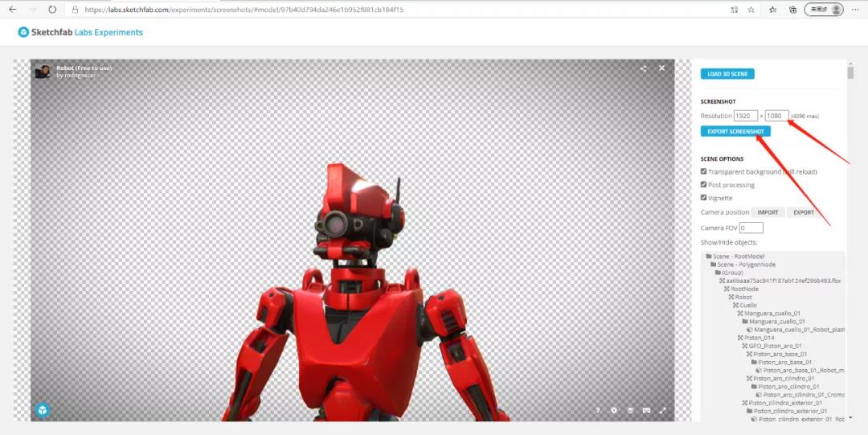This screenshot has width=868, height=435.
Task: Open the Robot (Free to use) model title
Action: (84, 68)
